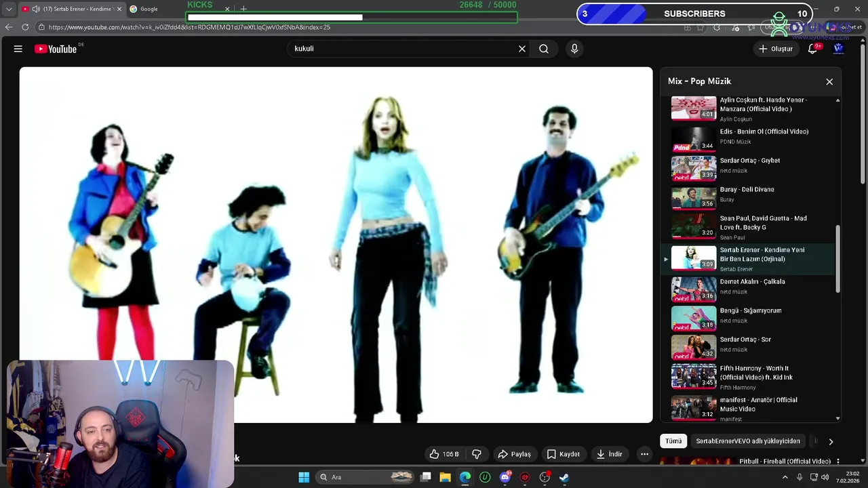Click the tray microphone icon
The image size is (868, 488).
(800, 477)
